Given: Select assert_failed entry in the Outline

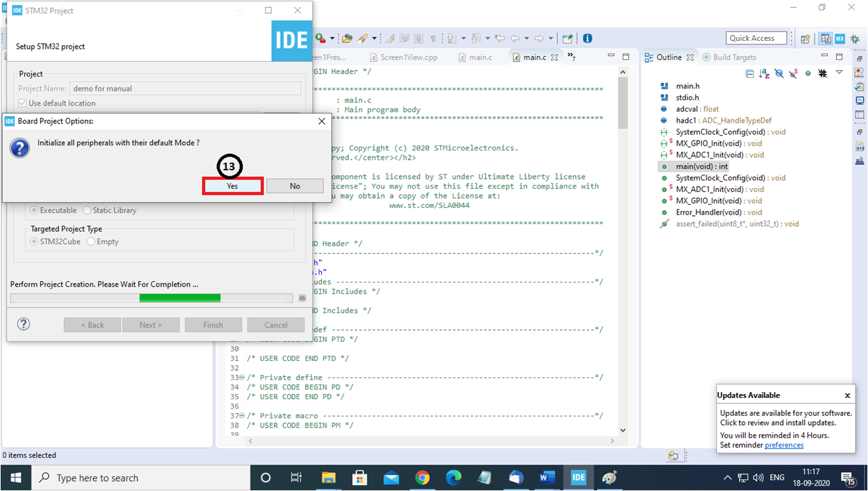Looking at the screenshot, I should 737,224.
